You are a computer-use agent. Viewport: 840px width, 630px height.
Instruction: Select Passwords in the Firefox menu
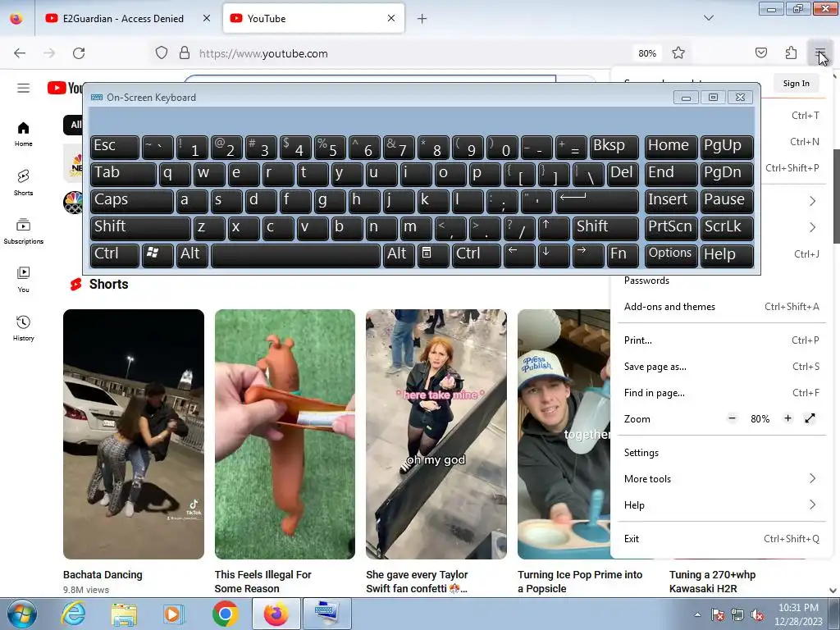point(721,281)
